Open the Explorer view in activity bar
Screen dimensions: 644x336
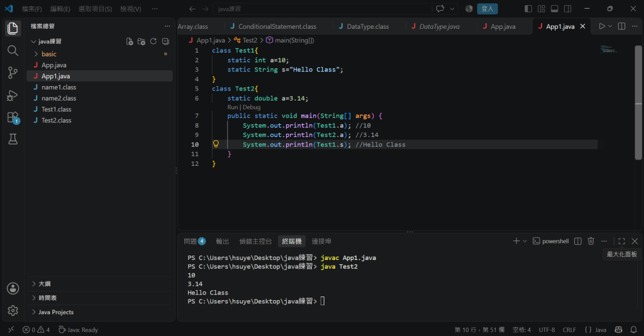(13, 28)
